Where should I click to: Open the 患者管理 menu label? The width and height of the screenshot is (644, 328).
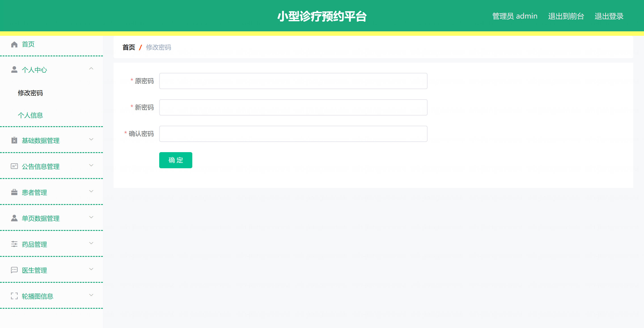point(34,193)
